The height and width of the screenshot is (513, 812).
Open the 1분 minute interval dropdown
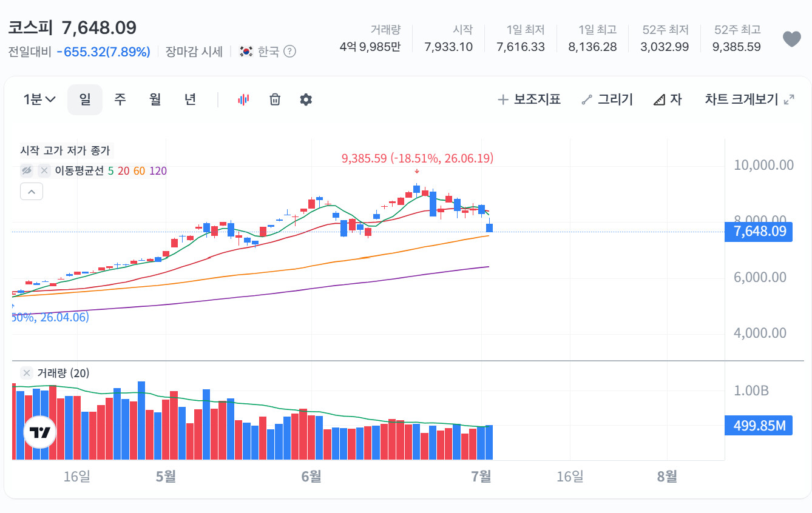coord(39,99)
